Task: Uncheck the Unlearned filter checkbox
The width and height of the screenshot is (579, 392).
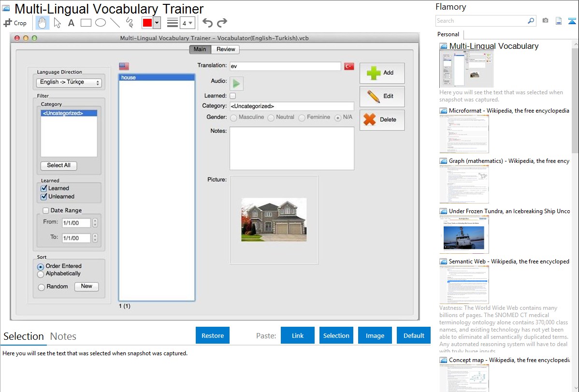Action: point(44,197)
